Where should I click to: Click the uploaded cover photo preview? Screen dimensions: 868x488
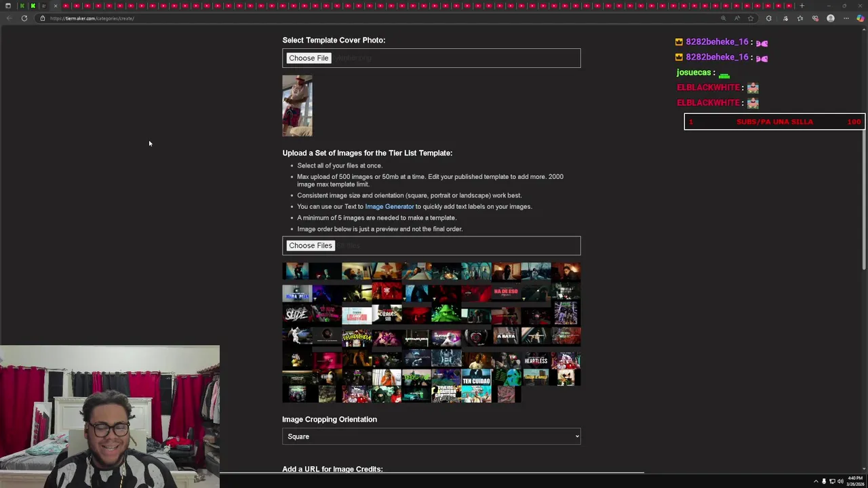tap(297, 106)
